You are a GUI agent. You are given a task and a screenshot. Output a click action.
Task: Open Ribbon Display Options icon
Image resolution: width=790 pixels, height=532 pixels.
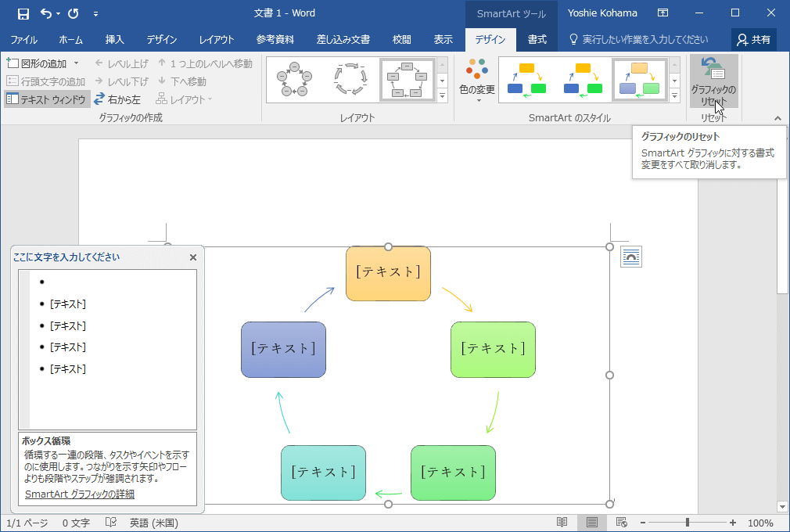(663, 13)
